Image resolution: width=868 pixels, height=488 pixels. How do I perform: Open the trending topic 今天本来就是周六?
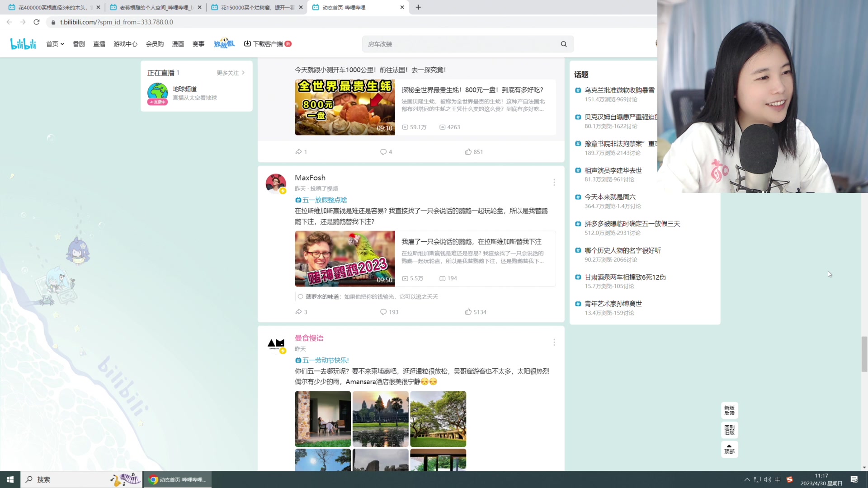click(610, 197)
